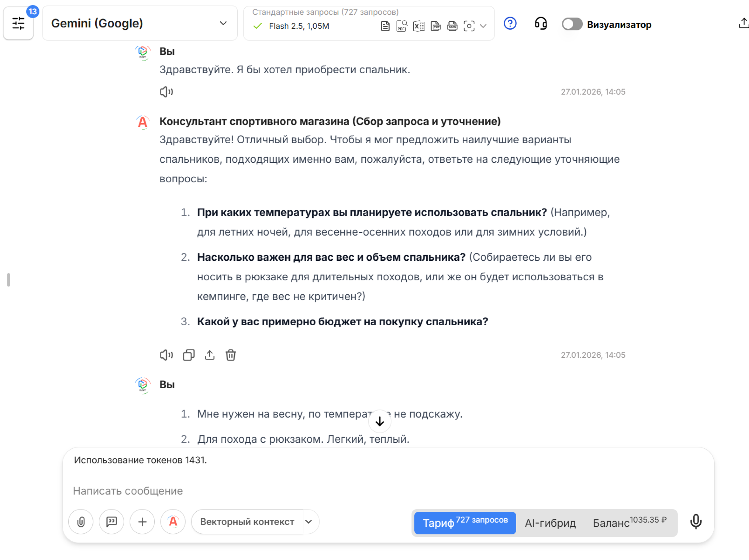This screenshot has width=749, height=560.
Task: Download chat as TXT file
Action: click(x=435, y=26)
